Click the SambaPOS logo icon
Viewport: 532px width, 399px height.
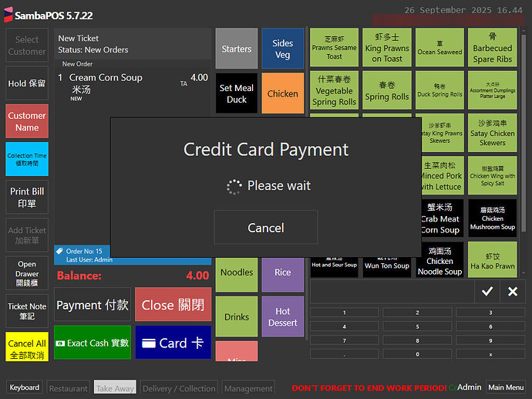point(8,15)
